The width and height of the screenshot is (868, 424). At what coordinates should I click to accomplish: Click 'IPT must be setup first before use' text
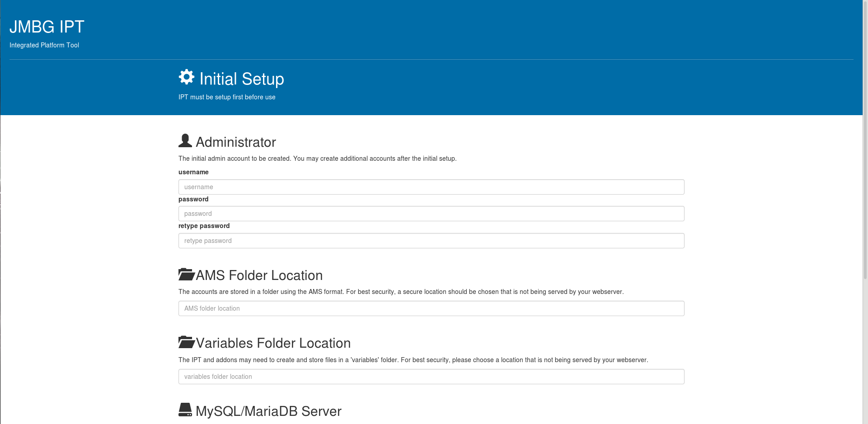227,97
